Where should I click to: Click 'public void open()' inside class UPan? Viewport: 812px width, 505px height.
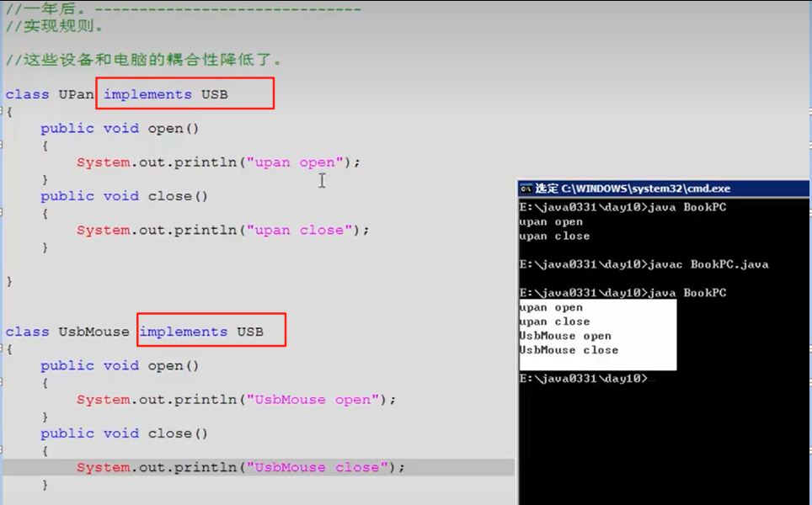(x=120, y=129)
